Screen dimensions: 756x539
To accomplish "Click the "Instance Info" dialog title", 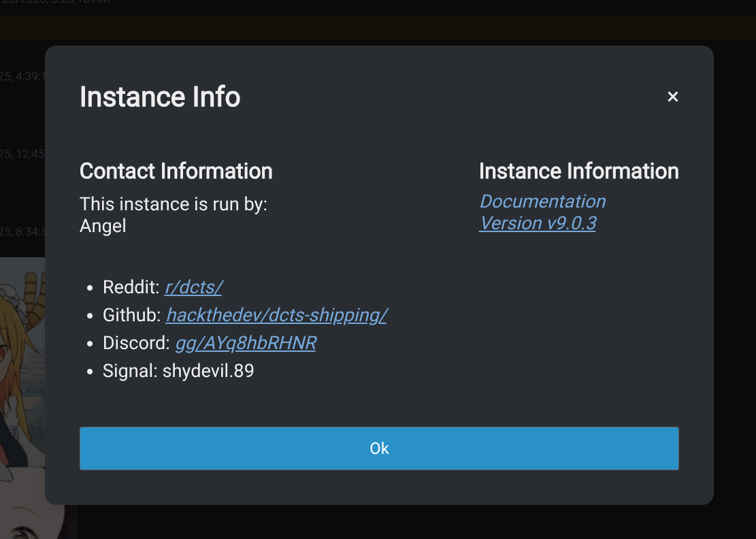I will [x=160, y=97].
